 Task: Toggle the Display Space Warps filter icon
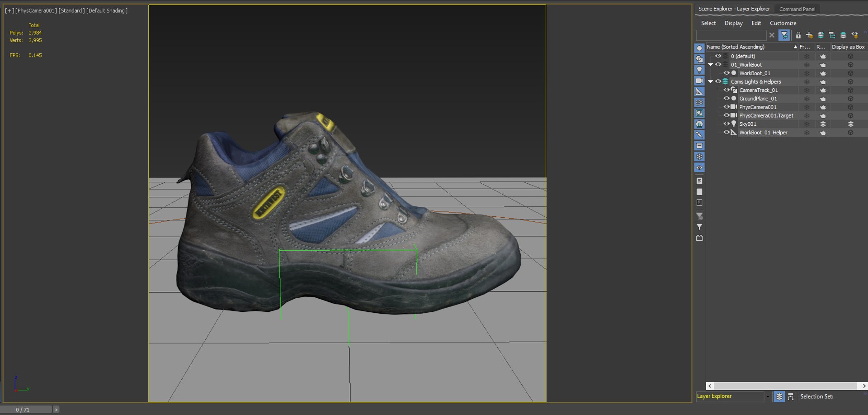[699, 102]
